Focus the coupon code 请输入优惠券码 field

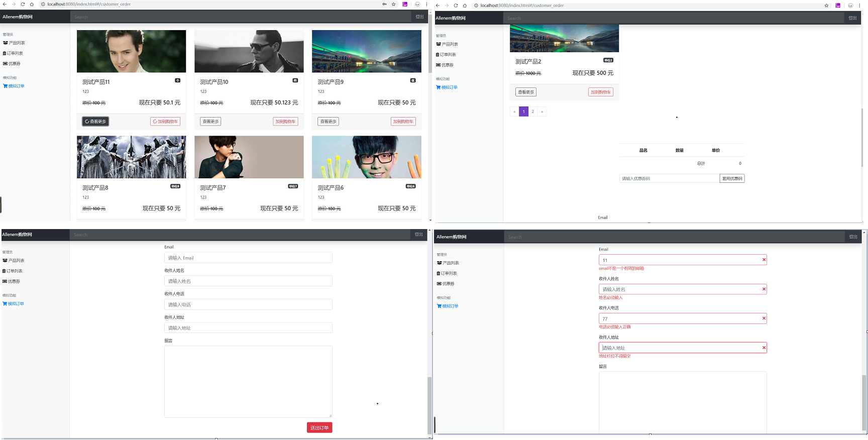(669, 178)
